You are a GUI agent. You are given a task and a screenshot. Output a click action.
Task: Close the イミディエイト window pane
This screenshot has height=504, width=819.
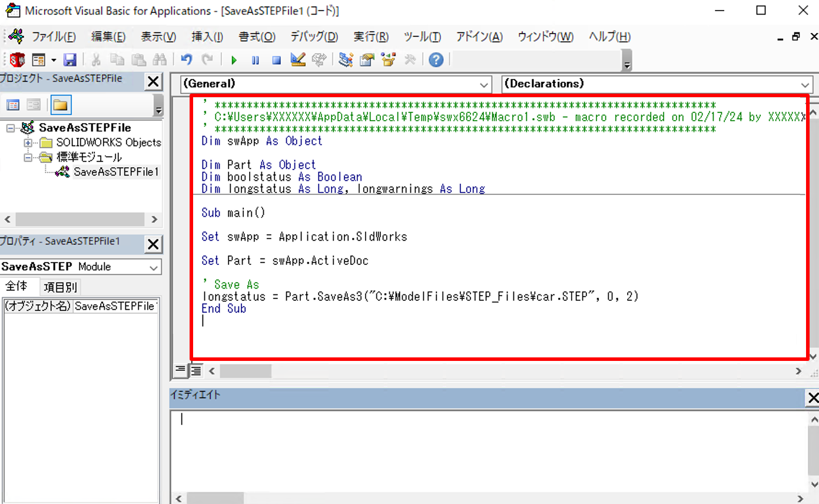(x=813, y=398)
